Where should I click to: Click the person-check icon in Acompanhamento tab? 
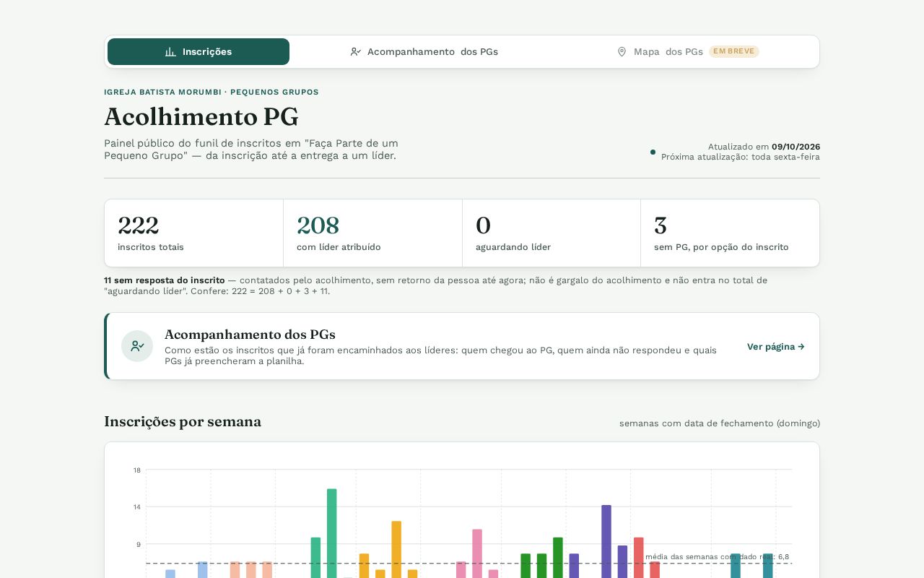click(356, 52)
